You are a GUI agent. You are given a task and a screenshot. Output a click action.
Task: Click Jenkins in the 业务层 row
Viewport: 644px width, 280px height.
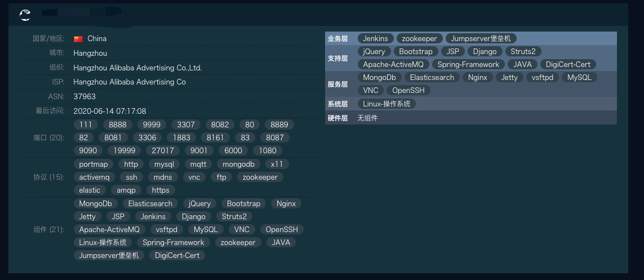coord(375,39)
